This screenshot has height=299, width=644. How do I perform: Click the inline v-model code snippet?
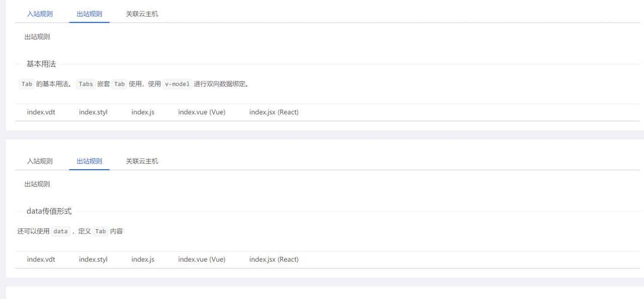coord(177,84)
